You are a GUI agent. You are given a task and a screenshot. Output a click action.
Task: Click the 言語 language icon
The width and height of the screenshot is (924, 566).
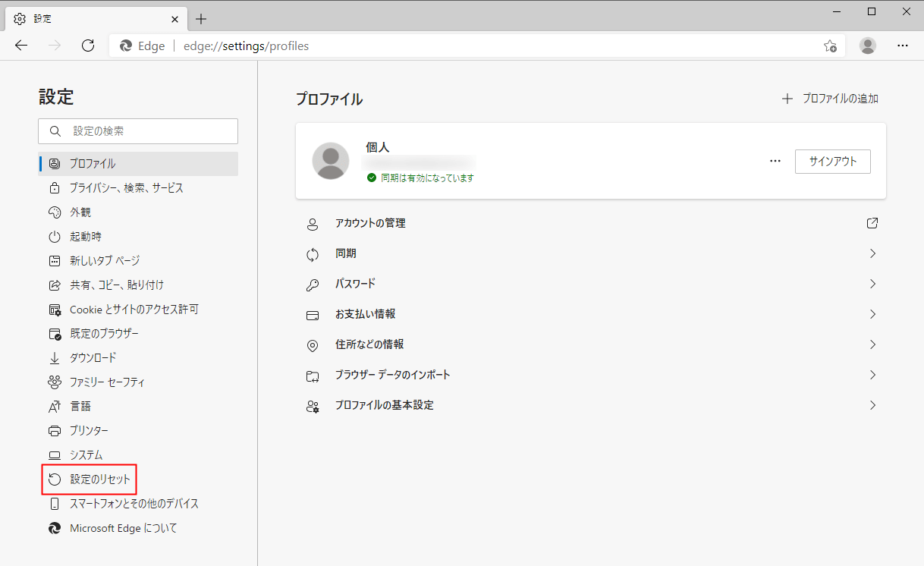click(x=55, y=407)
